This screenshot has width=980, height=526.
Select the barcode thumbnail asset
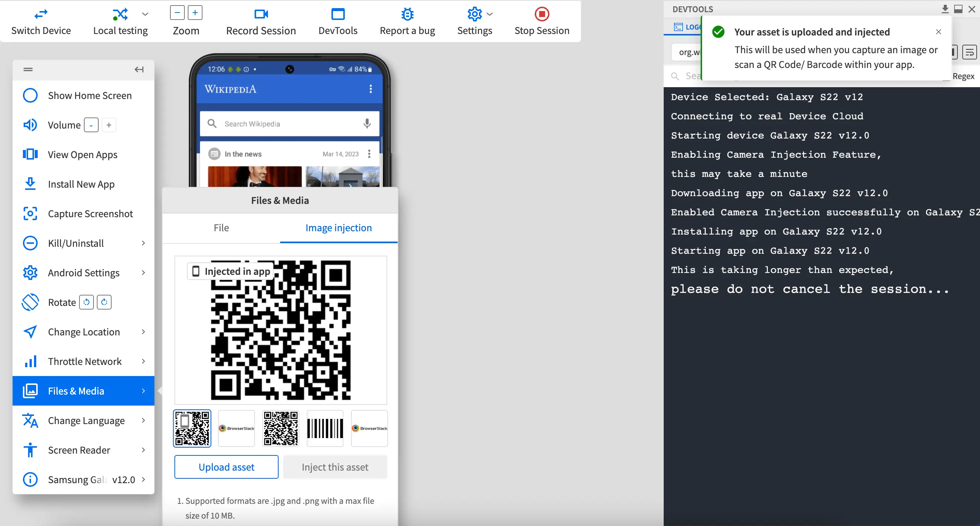[325, 428]
